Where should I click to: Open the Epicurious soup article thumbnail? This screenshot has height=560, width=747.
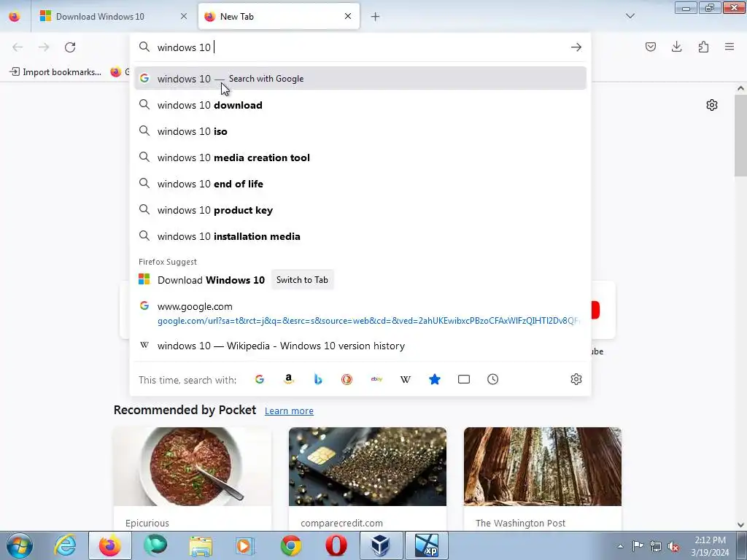click(x=192, y=467)
